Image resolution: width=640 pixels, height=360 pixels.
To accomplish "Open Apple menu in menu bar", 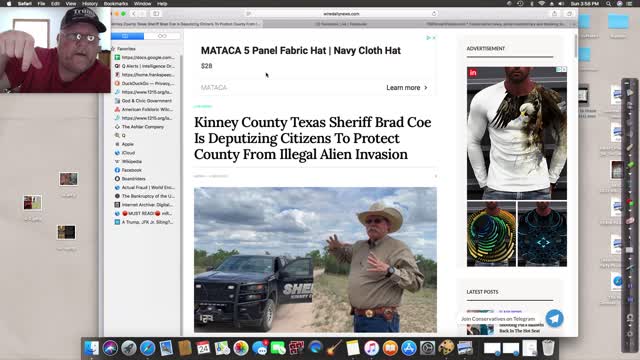I will pos(9,4).
